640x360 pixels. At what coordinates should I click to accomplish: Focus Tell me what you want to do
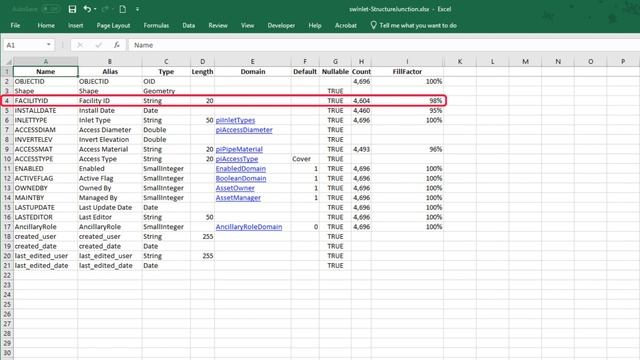(418, 25)
